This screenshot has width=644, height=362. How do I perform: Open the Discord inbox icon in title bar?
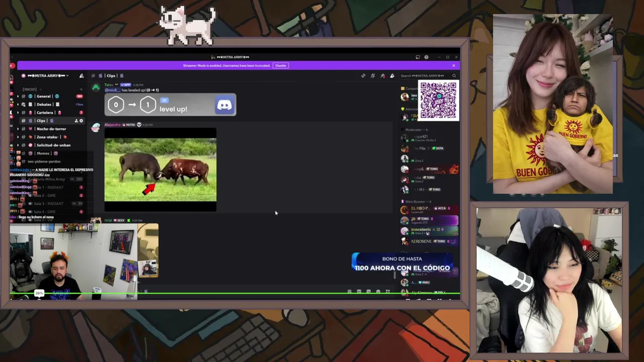click(418, 57)
